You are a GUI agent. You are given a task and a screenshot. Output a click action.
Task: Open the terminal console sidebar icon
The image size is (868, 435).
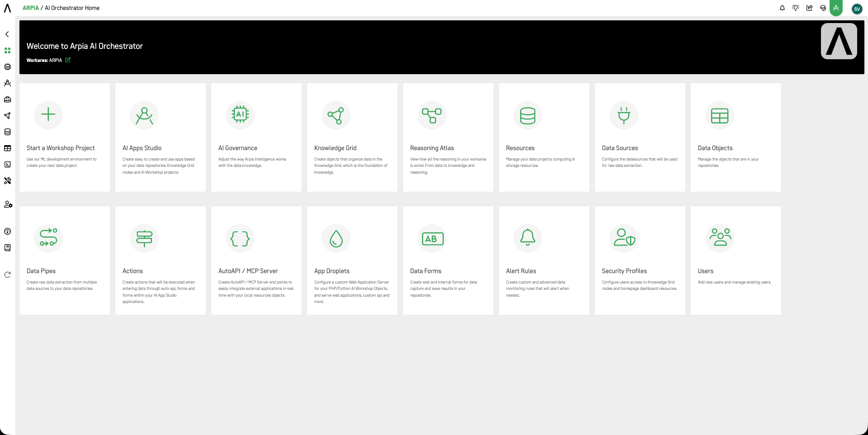coord(7,165)
